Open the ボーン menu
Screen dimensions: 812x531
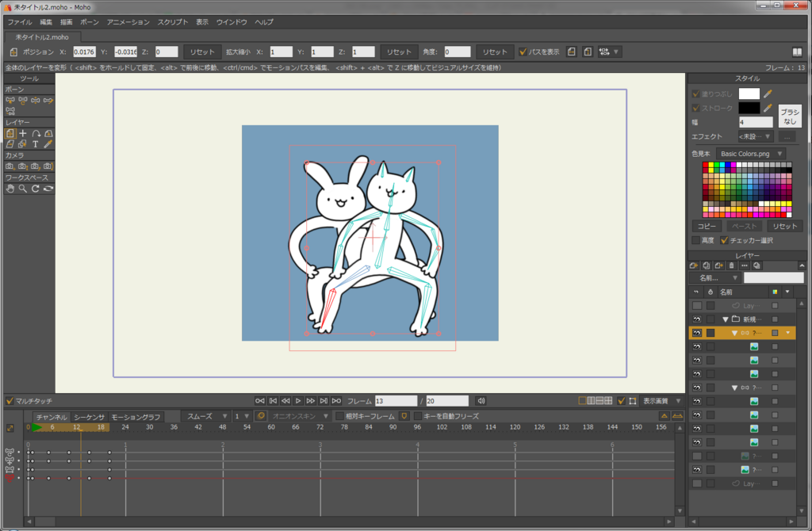coord(89,22)
